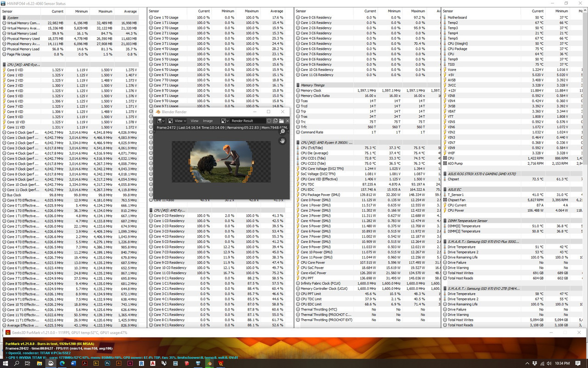
Task: Open an image file using the folder icon
Action: [x=281, y=121]
